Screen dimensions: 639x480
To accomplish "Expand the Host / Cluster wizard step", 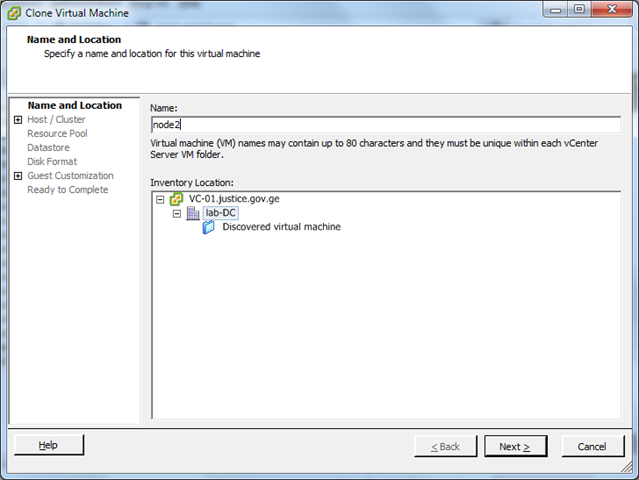I will (x=18, y=120).
